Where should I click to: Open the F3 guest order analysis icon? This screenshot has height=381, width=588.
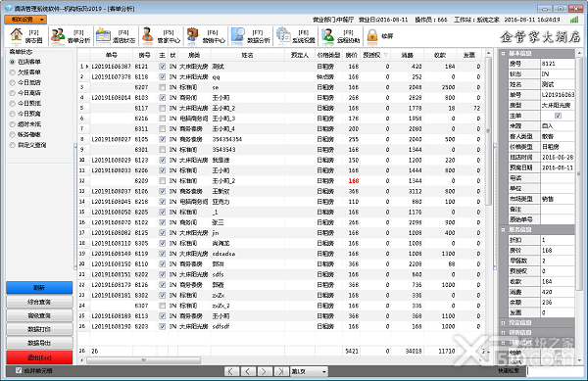(x=58, y=35)
